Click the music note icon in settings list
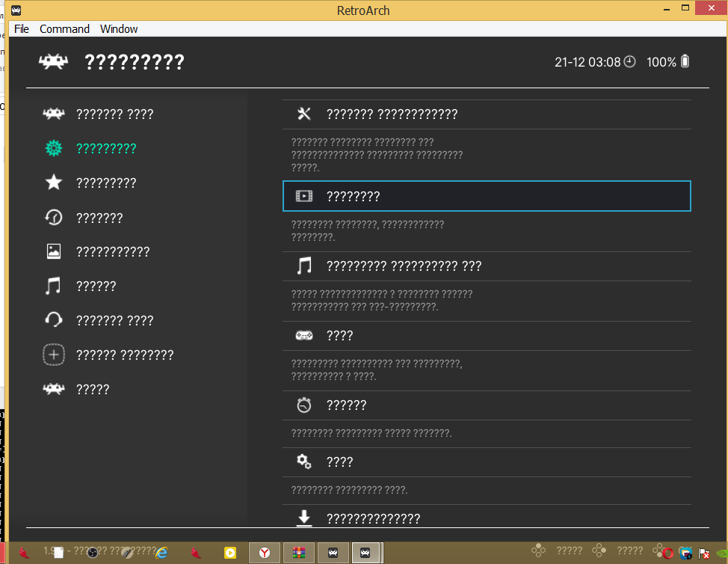This screenshot has height=564, width=728. 304,266
